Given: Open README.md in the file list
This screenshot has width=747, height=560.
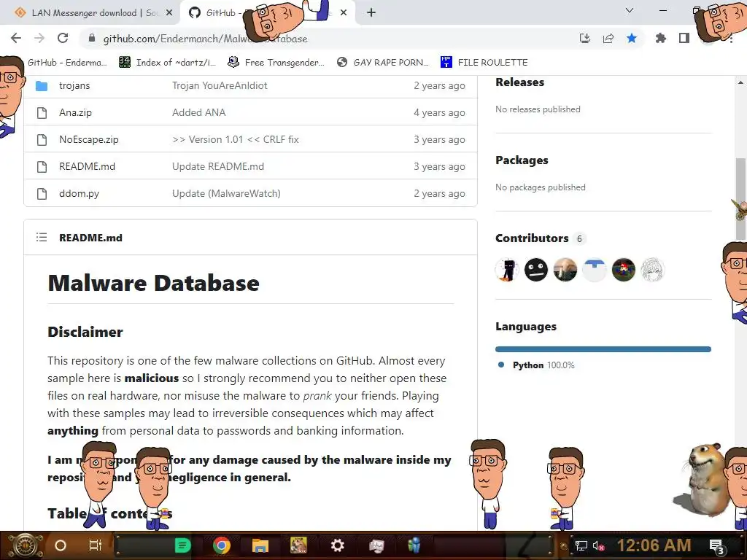Looking at the screenshot, I should pyautogui.click(x=88, y=167).
